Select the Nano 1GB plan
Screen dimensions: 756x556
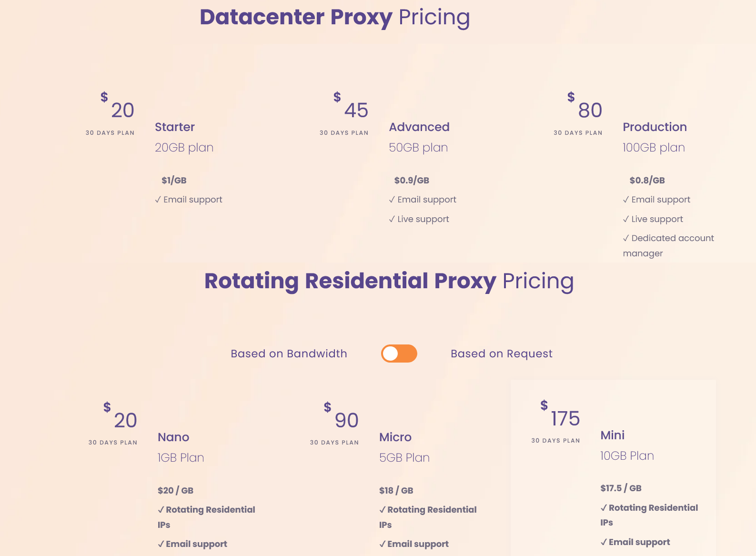[x=181, y=447]
